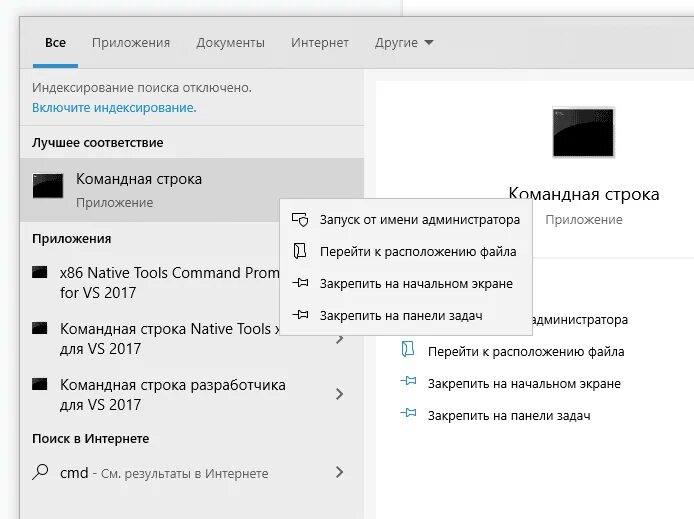Click right-pane pin icon for начальном экране

pyautogui.click(x=408, y=381)
